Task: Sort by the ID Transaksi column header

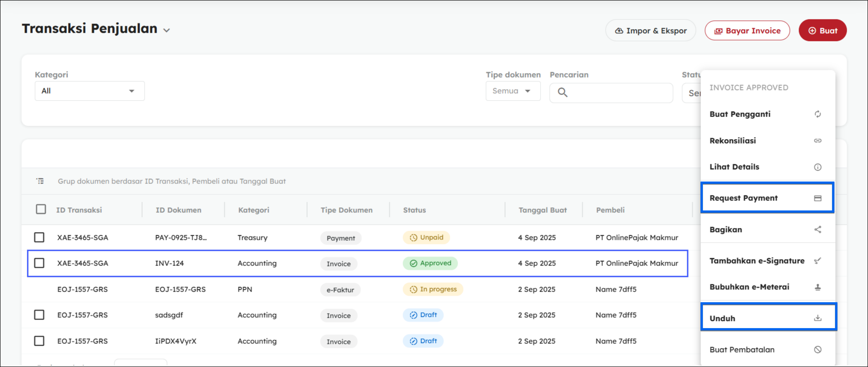Action: 79,210
